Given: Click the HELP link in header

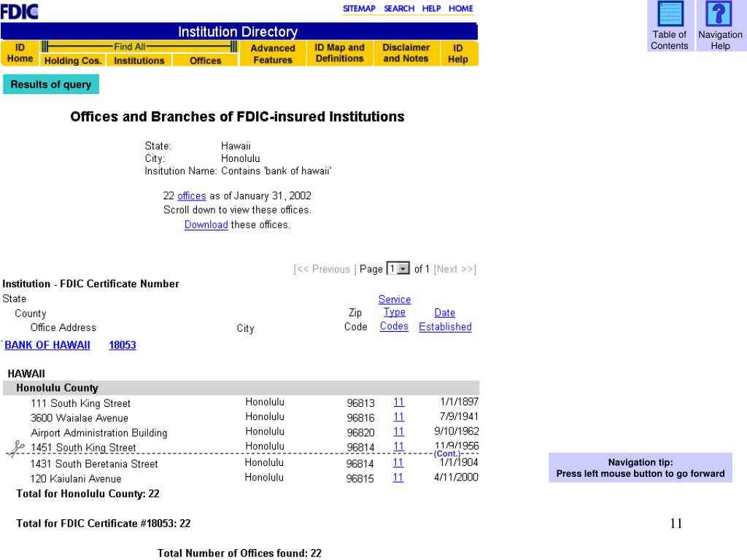Looking at the screenshot, I should pyautogui.click(x=431, y=9).
